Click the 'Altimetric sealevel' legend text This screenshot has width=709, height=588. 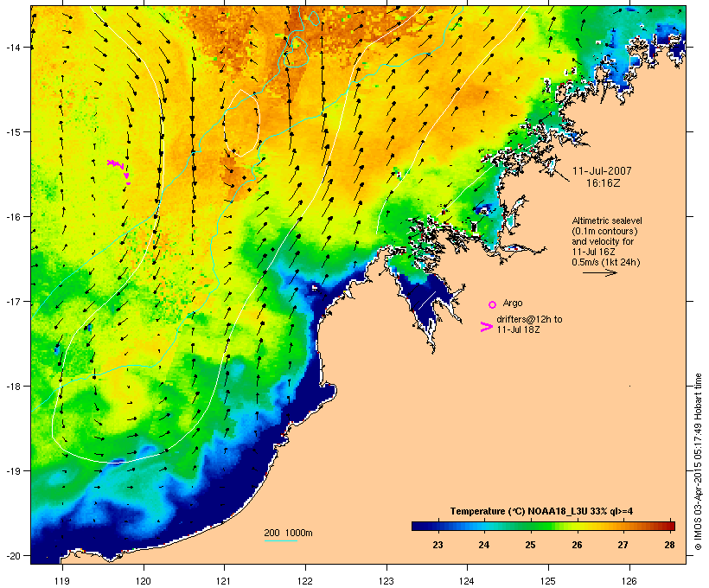click(x=607, y=220)
